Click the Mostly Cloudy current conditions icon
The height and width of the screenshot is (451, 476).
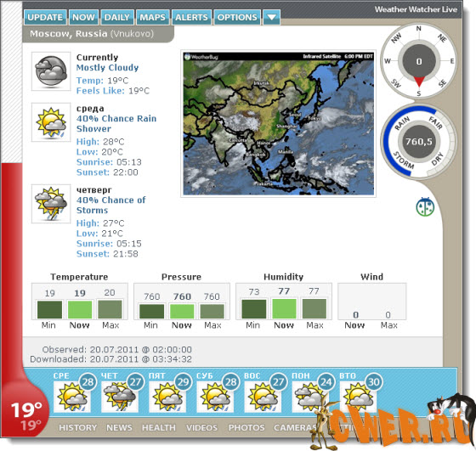(x=51, y=71)
